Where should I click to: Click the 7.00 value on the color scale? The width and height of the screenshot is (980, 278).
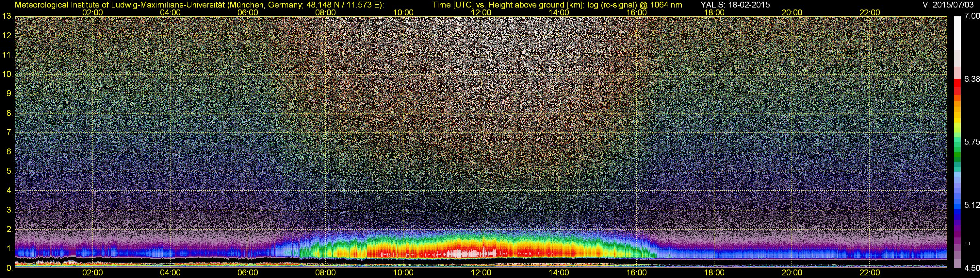click(972, 16)
